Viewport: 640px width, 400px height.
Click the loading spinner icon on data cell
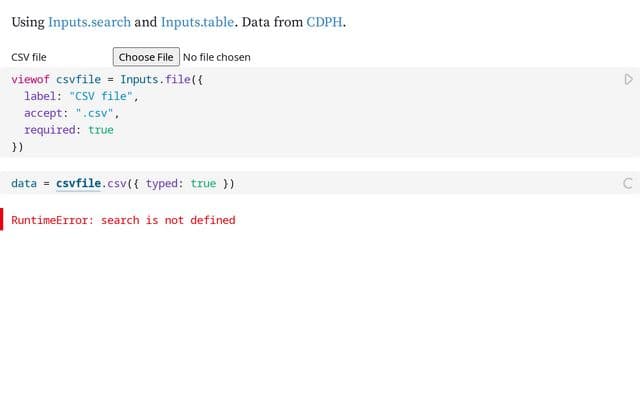click(x=628, y=183)
